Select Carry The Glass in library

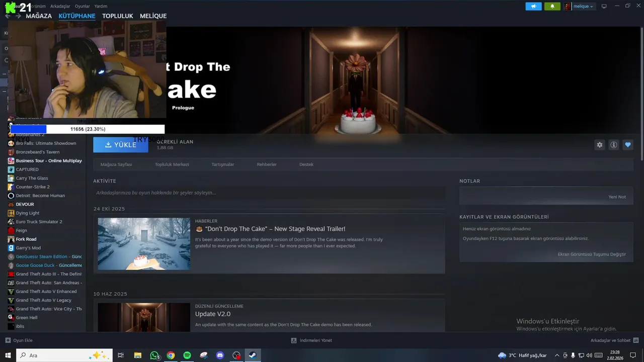click(x=32, y=178)
